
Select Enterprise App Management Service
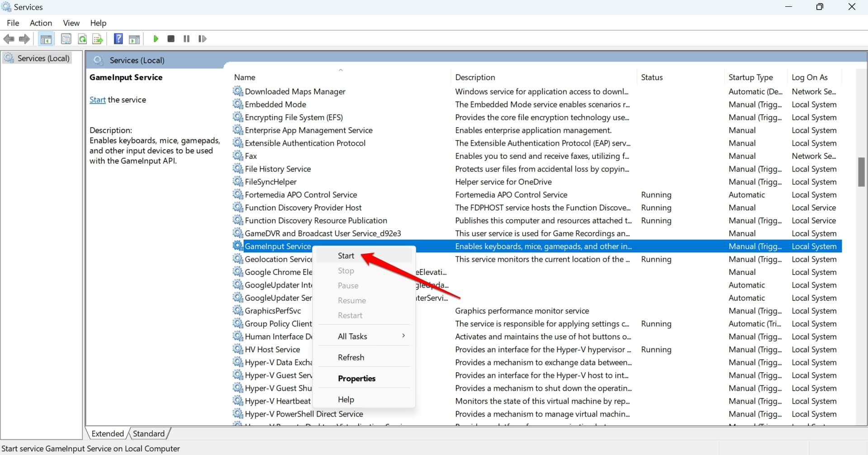(308, 130)
